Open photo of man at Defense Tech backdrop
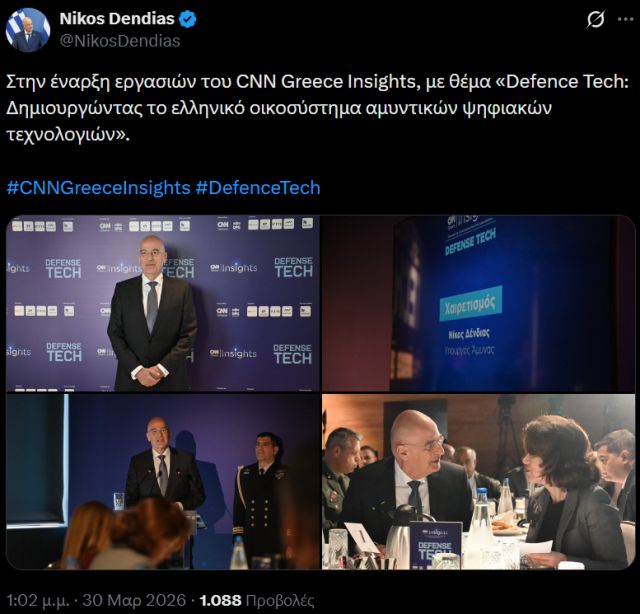640x614 pixels. [x=163, y=303]
